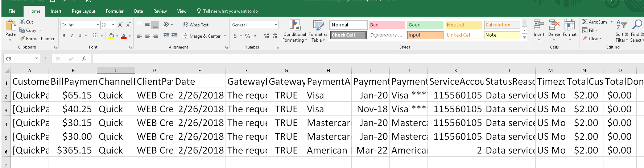Toggle Wrap Text for the cell
The image size is (644, 168).
pos(196,25)
